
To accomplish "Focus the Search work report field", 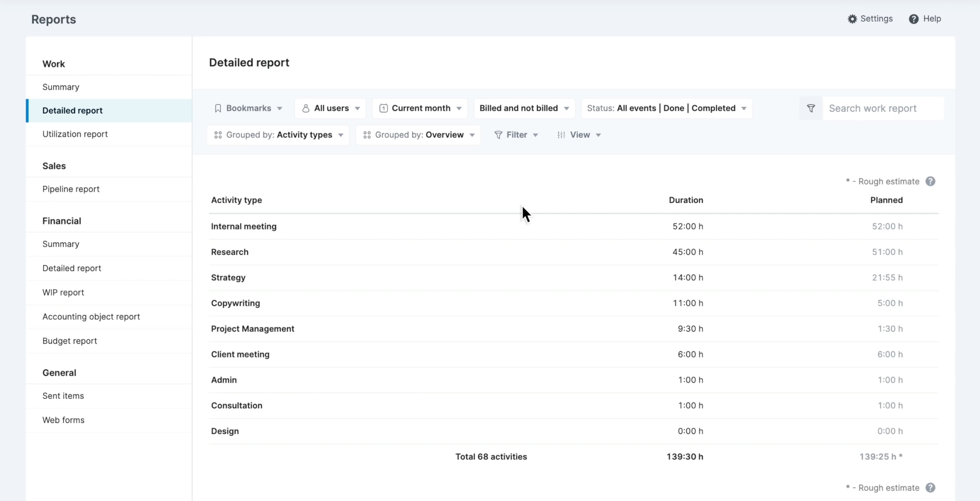I will [883, 108].
